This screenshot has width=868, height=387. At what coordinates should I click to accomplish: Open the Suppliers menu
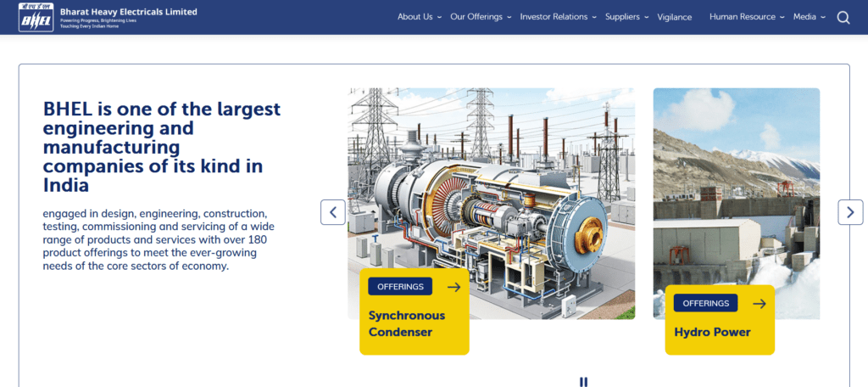[x=627, y=17]
